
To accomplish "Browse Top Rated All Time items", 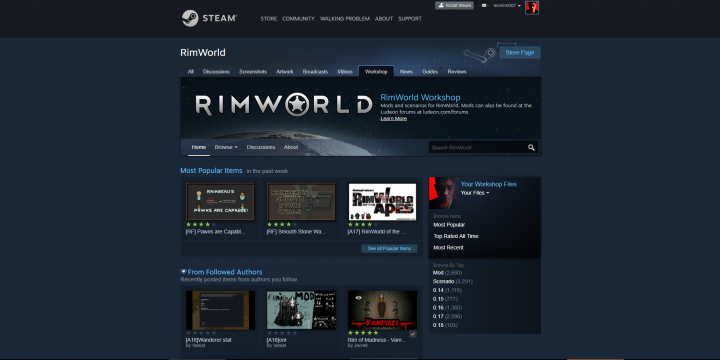I will point(456,236).
